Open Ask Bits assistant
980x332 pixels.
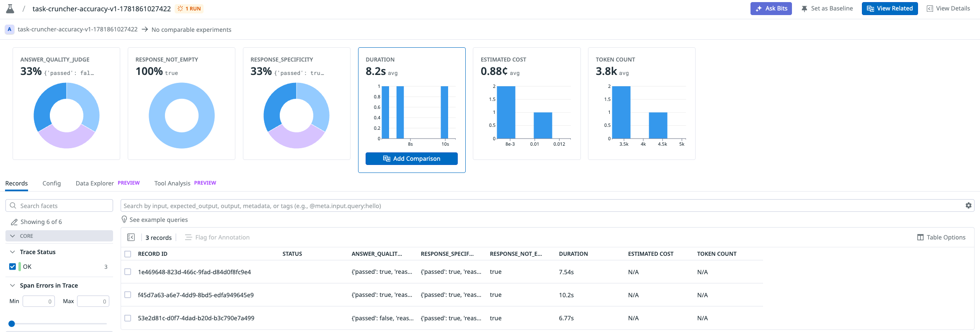click(771, 8)
